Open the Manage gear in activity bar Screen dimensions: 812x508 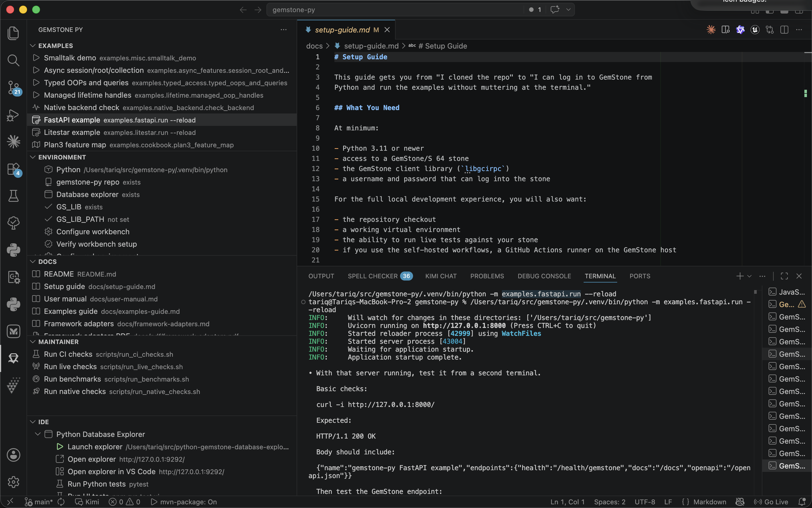pyautogui.click(x=14, y=482)
